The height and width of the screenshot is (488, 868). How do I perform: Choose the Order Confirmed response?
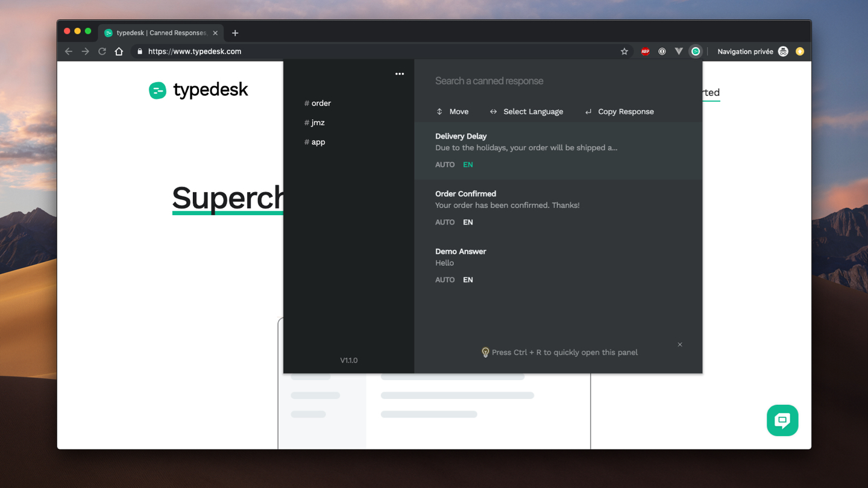pos(507,199)
